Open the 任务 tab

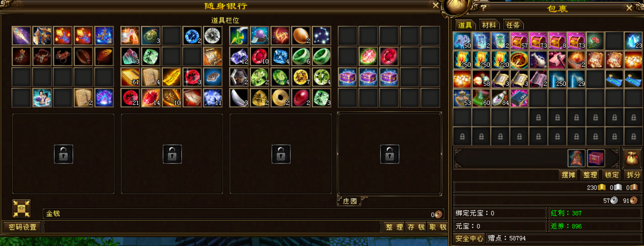[x=513, y=25]
